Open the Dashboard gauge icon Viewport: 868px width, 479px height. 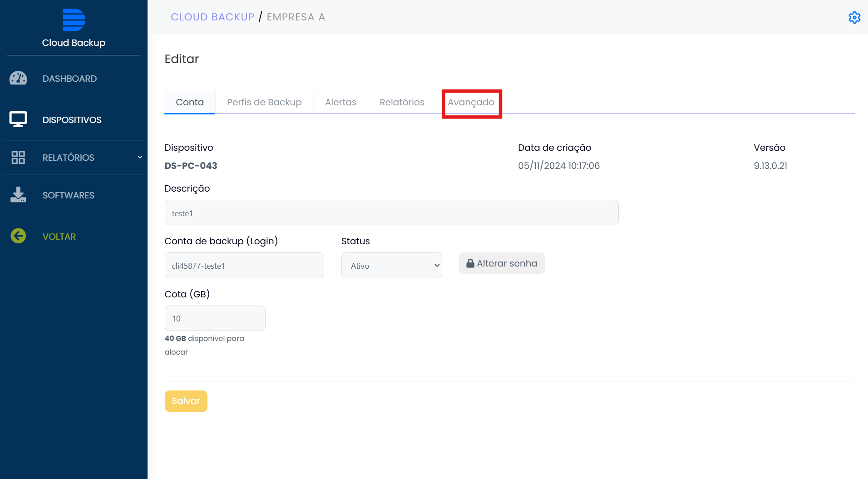(x=18, y=79)
